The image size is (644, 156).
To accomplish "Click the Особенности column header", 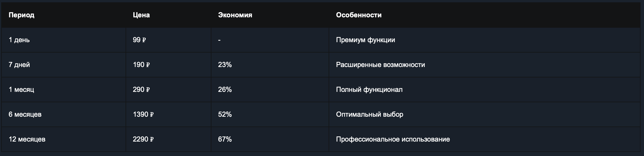I will coord(359,15).
